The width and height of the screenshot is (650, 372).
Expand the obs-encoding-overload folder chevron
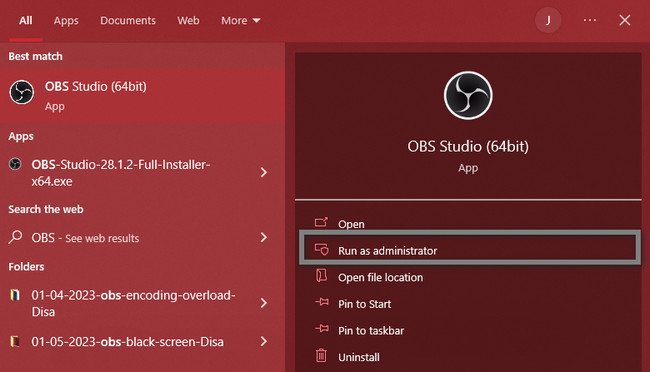click(264, 303)
